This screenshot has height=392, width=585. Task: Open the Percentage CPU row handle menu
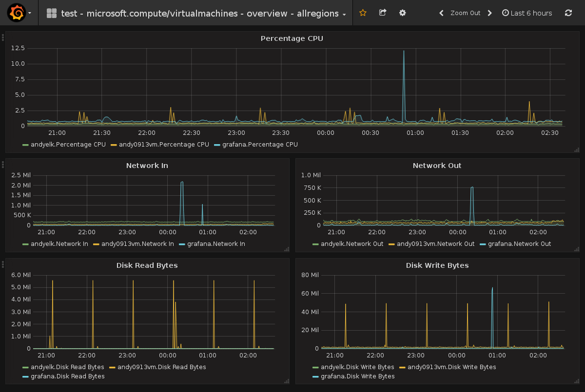click(x=3, y=37)
